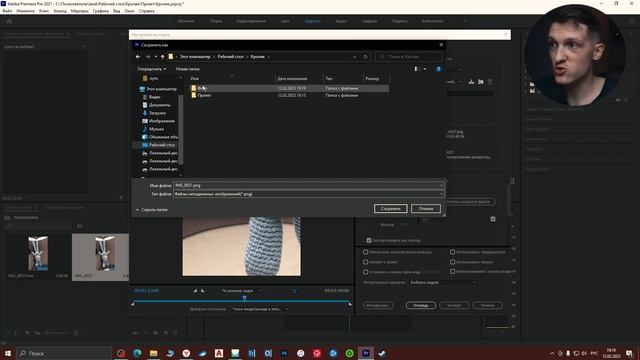Select the IMG_8037.mov thumbnail in Project panel
This screenshot has height=360, width=640.
pyautogui.click(x=38, y=253)
